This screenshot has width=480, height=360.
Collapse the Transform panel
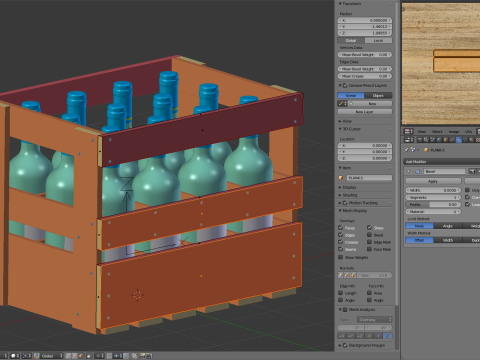[x=340, y=4]
